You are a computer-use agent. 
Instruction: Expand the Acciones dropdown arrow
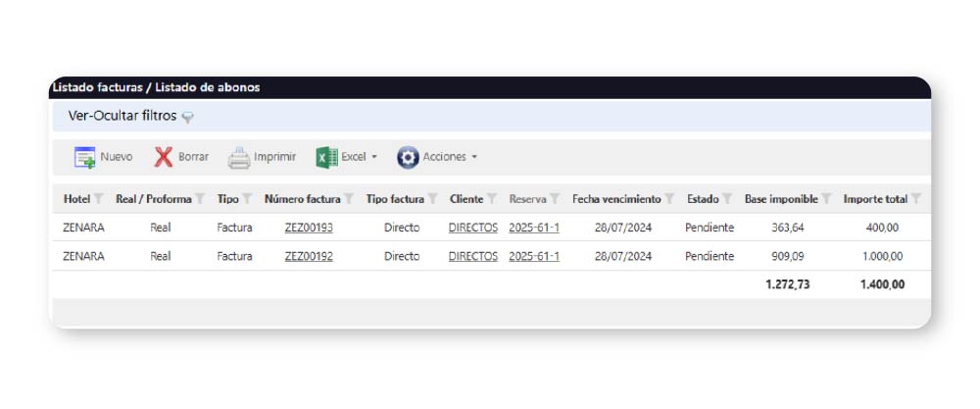(x=474, y=157)
